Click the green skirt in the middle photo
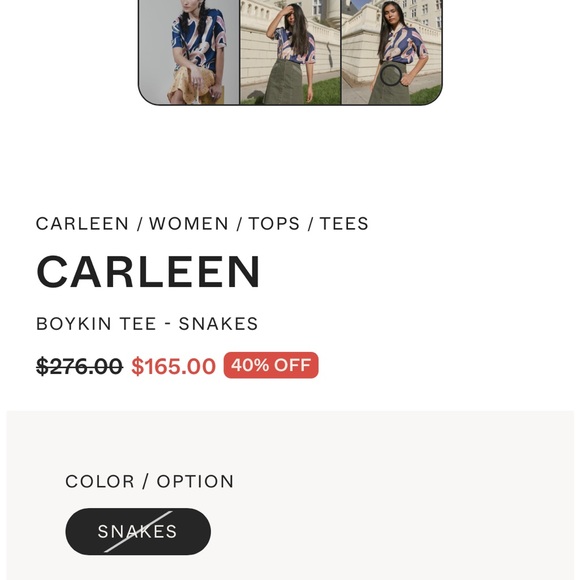 tap(283, 83)
